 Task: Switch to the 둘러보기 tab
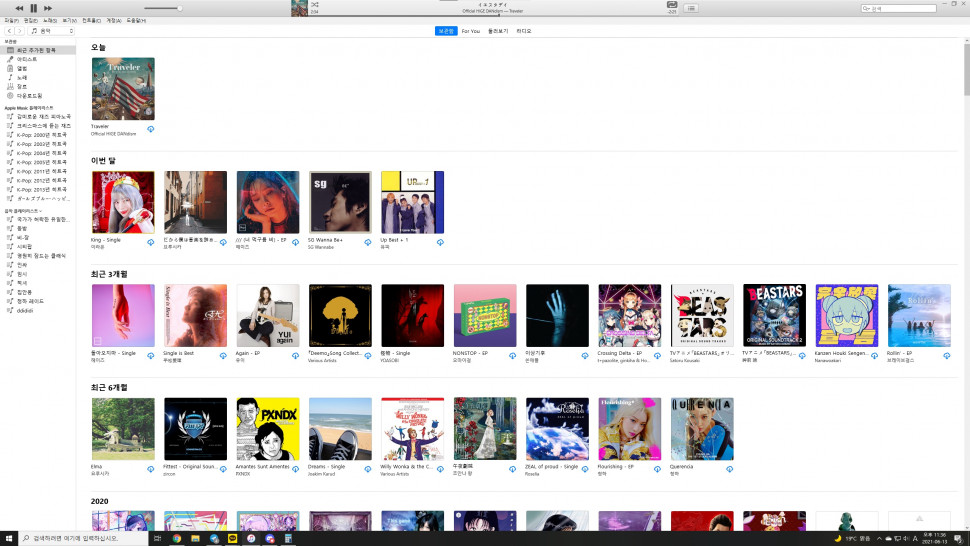[x=498, y=31]
